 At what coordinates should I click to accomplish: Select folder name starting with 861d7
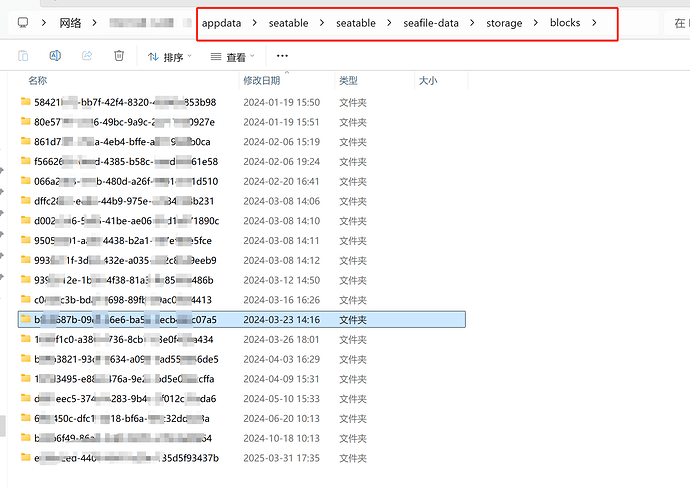pyautogui.click(x=242, y=142)
